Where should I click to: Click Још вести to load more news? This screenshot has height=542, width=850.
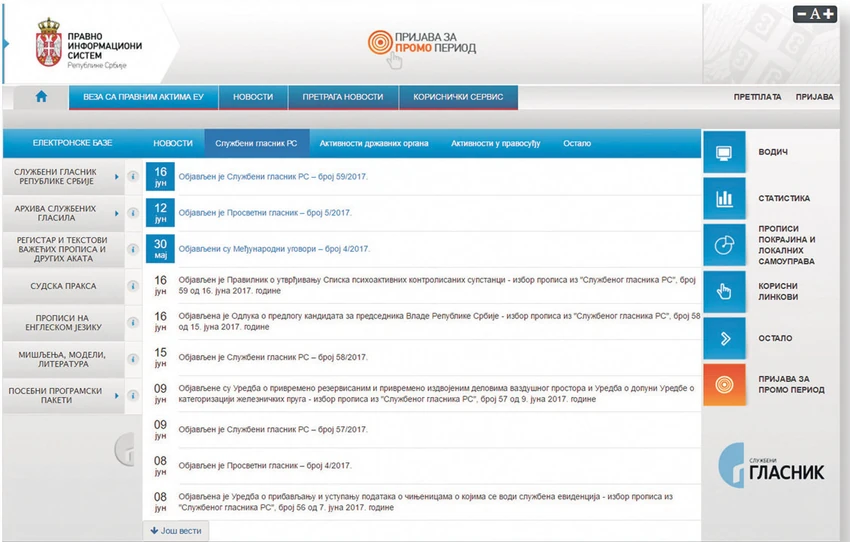pos(176,531)
